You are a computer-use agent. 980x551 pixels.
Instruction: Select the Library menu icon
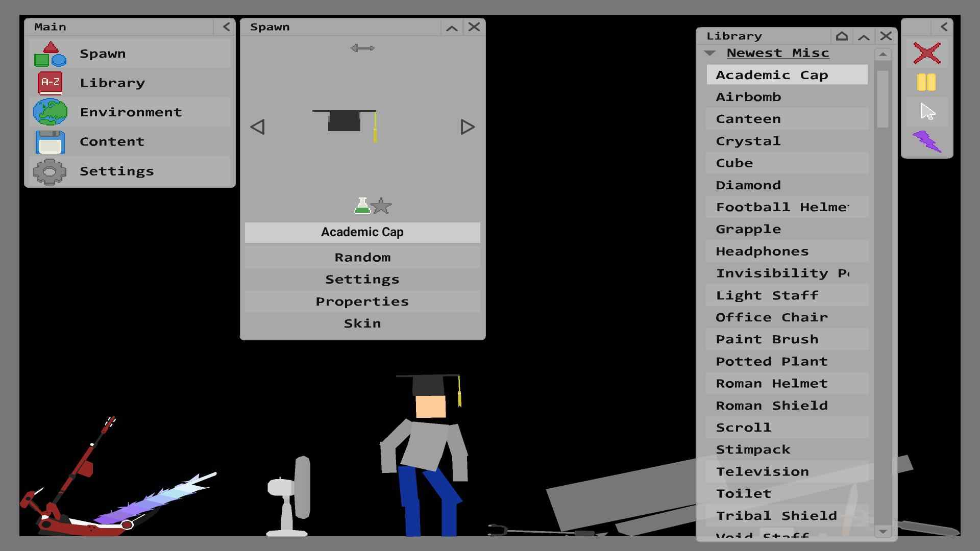click(x=51, y=82)
